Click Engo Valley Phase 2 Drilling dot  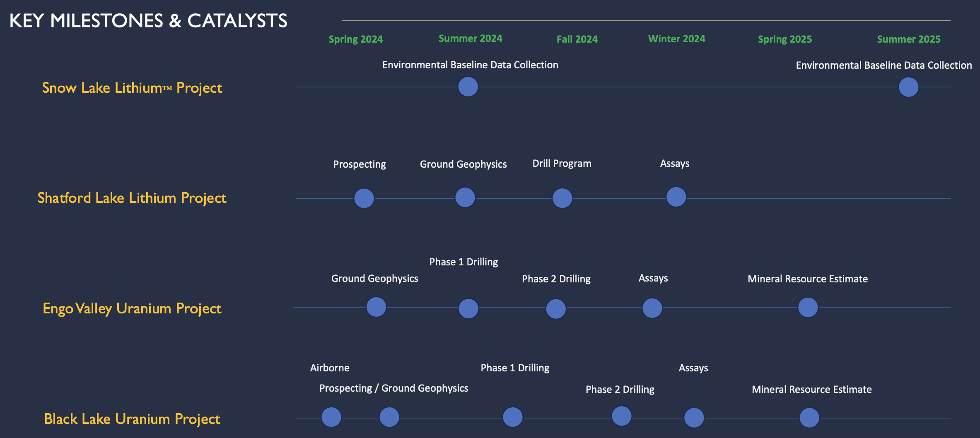556,309
